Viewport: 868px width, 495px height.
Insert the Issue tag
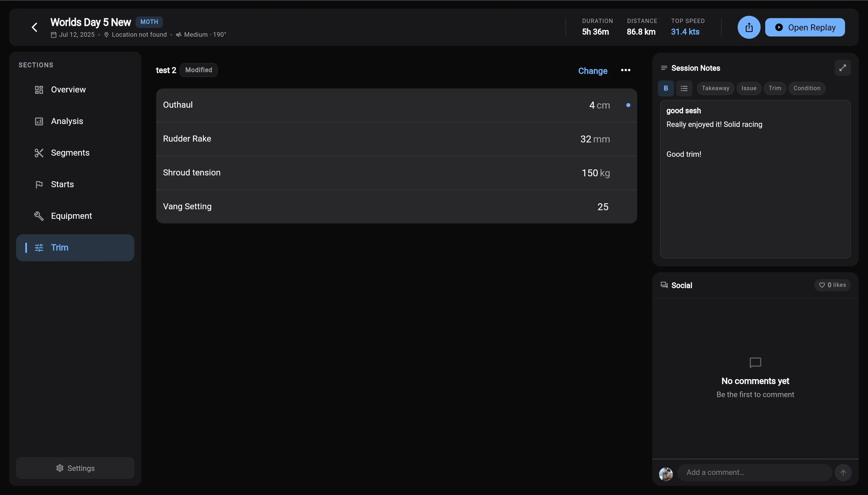[749, 88]
